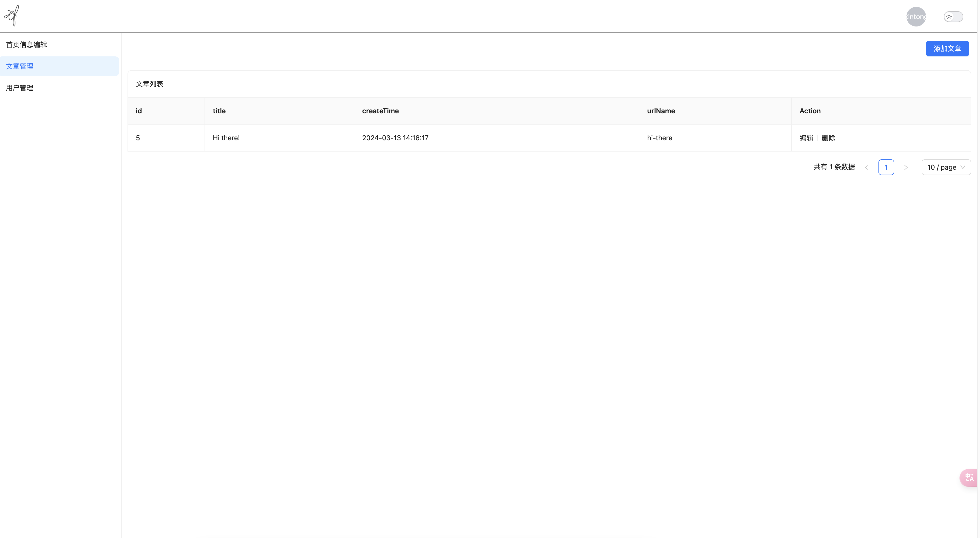Go to 用户管理 menu item

tap(59, 88)
